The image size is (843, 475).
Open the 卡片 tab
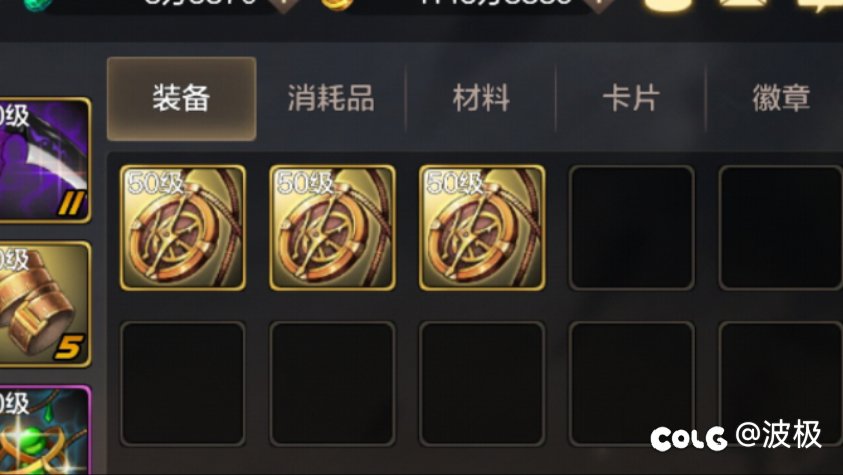(x=631, y=99)
